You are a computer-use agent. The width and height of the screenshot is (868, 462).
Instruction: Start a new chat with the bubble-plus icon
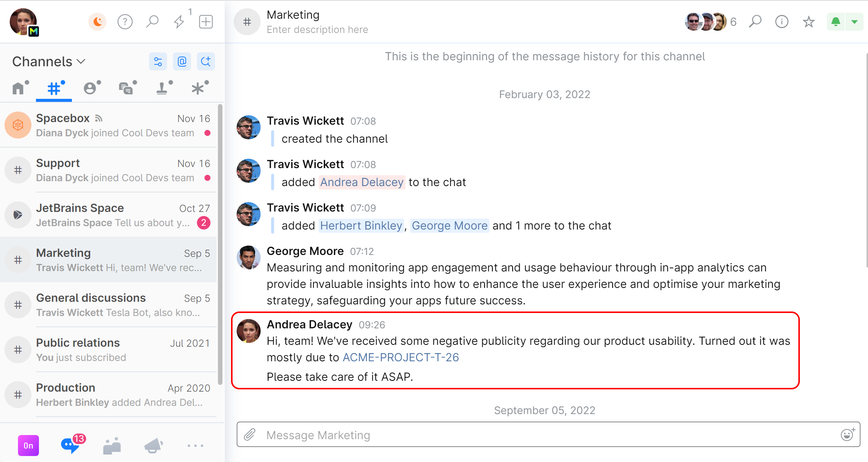tap(206, 61)
